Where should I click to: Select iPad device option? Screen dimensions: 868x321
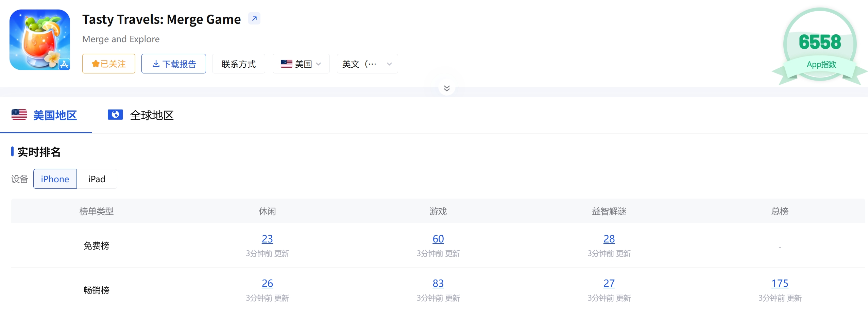97,179
